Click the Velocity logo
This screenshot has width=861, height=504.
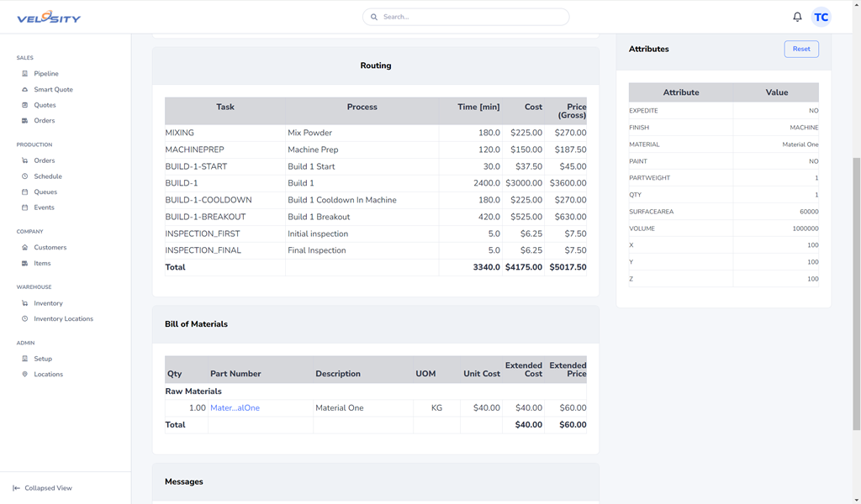tap(49, 18)
